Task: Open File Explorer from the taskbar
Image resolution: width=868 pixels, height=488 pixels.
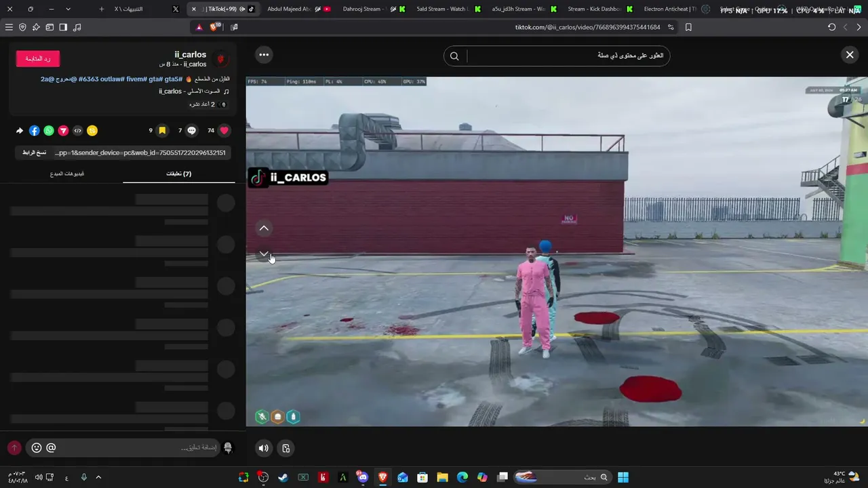Action: 442,477
